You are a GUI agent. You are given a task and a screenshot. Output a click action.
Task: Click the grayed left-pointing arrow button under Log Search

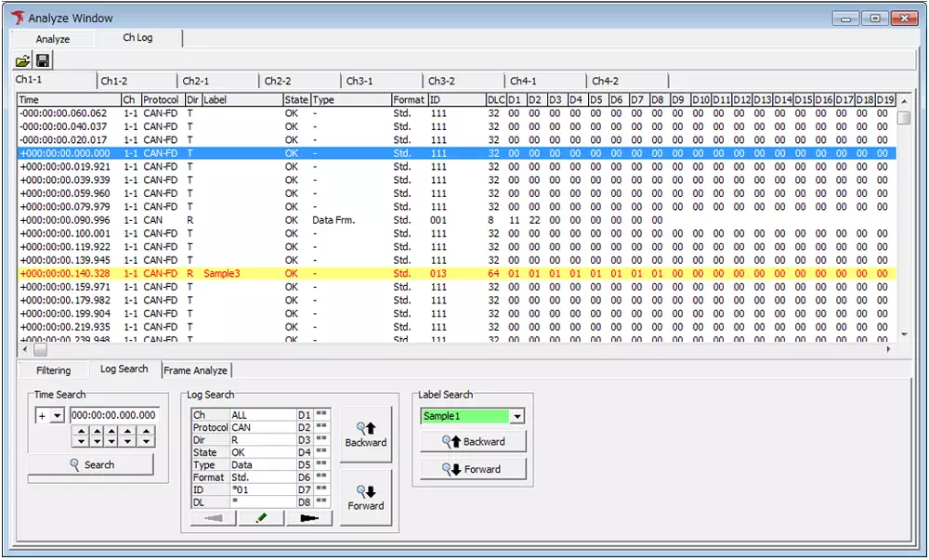pos(213,518)
